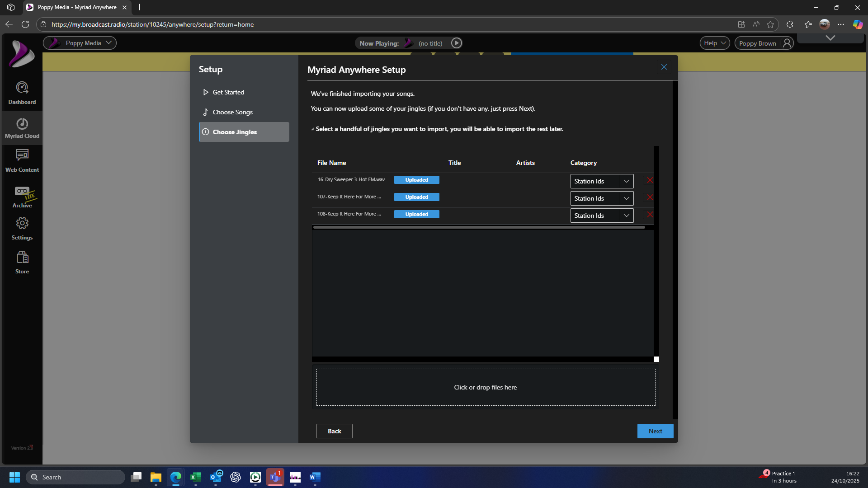Click the horizontal scrollbar under jingle list

pos(479,227)
